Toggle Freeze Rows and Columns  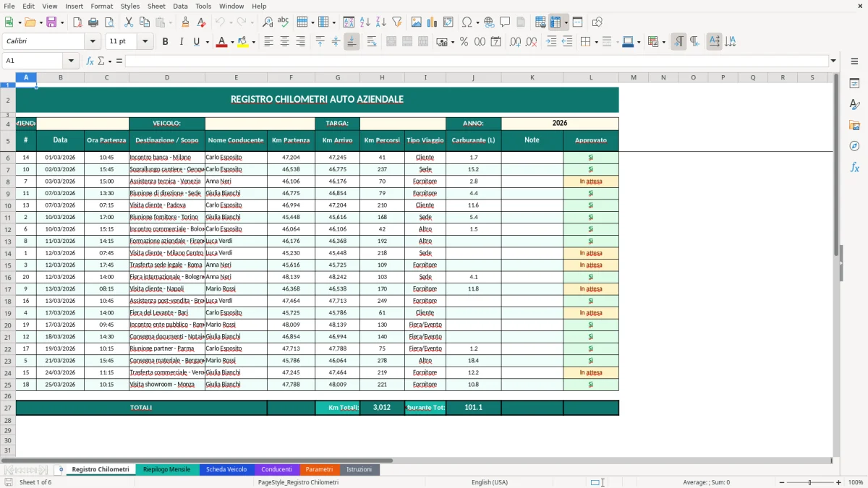(556, 22)
